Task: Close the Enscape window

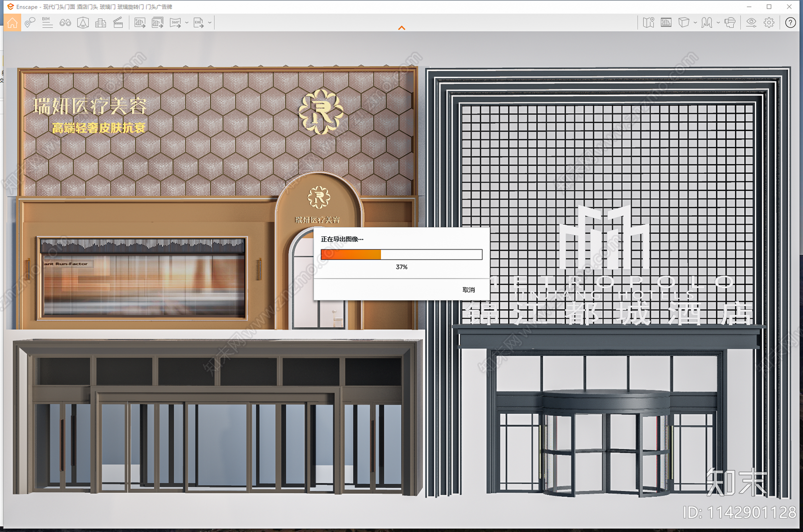Action: pos(789,7)
